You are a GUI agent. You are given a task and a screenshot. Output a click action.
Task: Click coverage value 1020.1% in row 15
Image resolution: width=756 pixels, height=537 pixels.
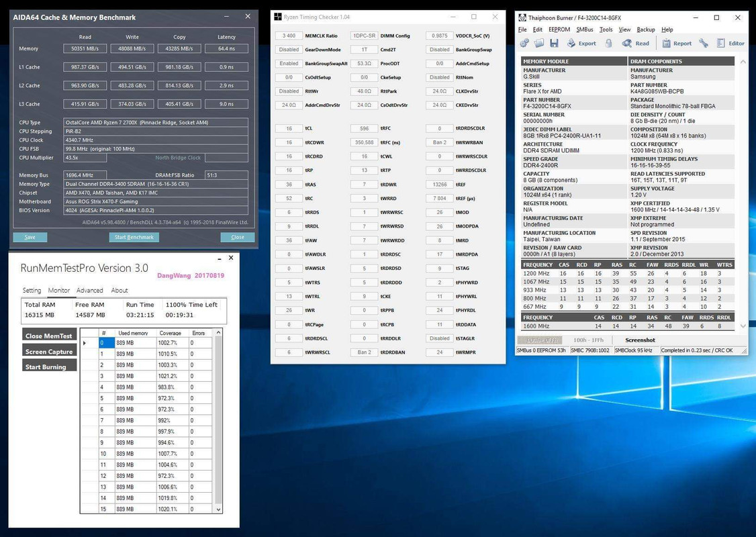(173, 509)
